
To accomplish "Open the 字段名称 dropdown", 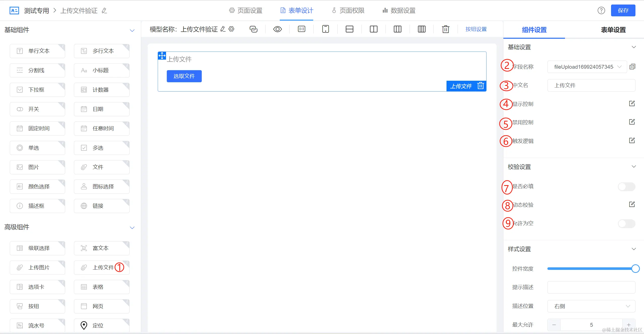I will coord(587,67).
